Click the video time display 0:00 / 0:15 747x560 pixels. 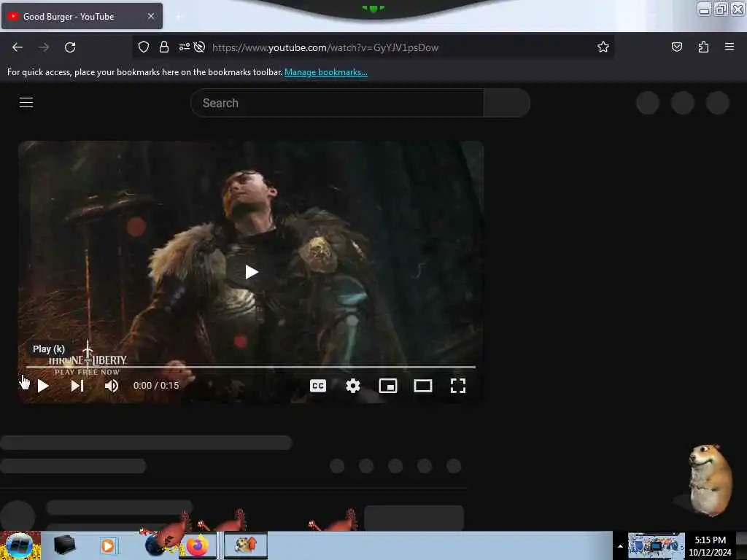click(156, 385)
